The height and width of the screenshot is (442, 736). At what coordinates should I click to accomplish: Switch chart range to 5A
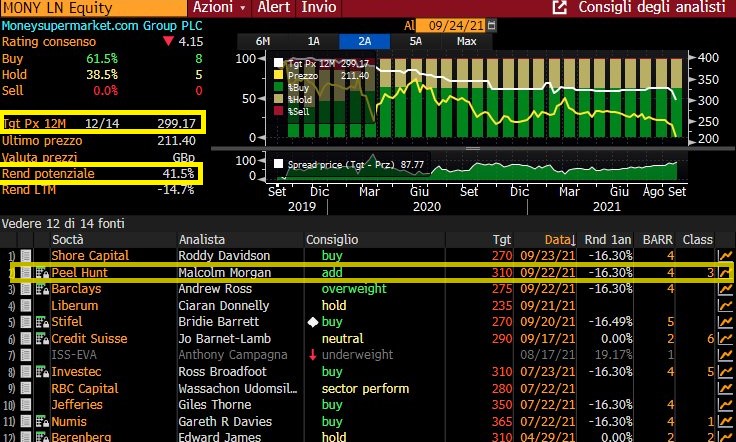[415, 41]
